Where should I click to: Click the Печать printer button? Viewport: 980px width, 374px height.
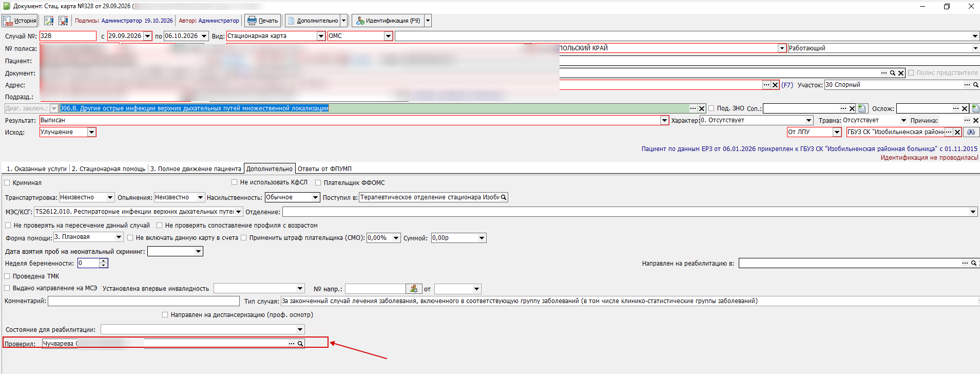262,21
